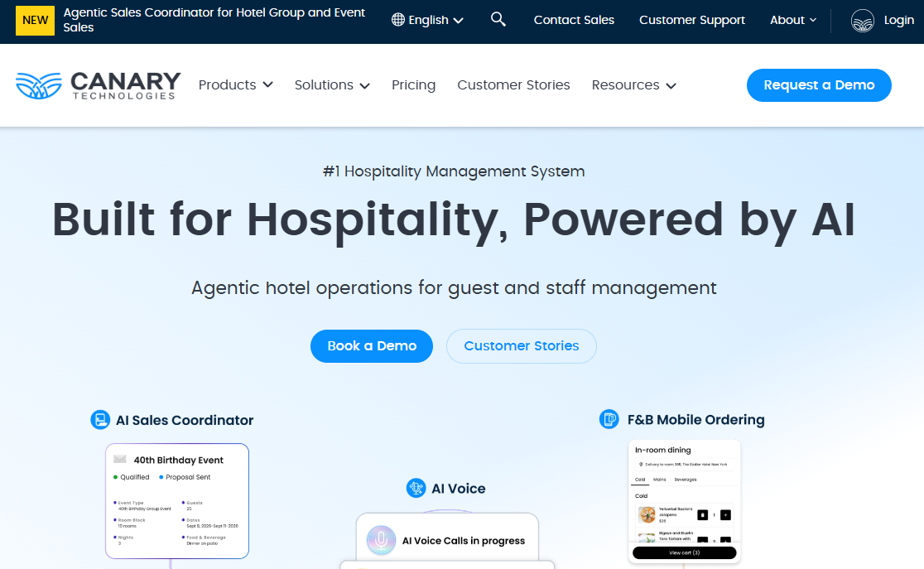Click the AI Sales Coordinator icon
The width and height of the screenshot is (924, 569).
coord(100,420)
